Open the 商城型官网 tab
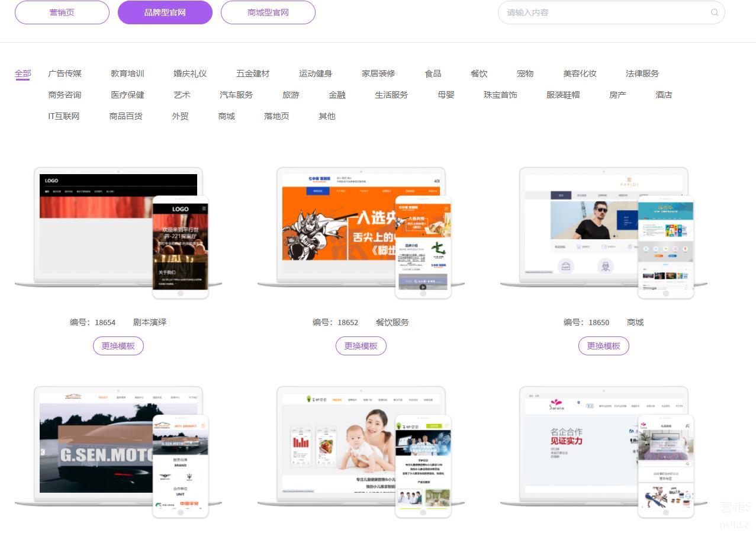Screen dimensions: 756x536 (x=268, y=12)
